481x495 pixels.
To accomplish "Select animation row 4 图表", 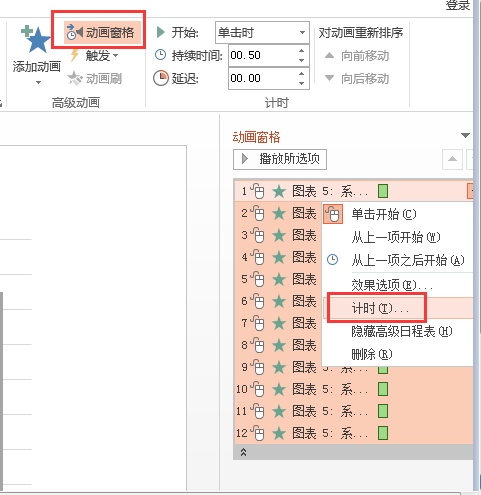I will 278,258.
